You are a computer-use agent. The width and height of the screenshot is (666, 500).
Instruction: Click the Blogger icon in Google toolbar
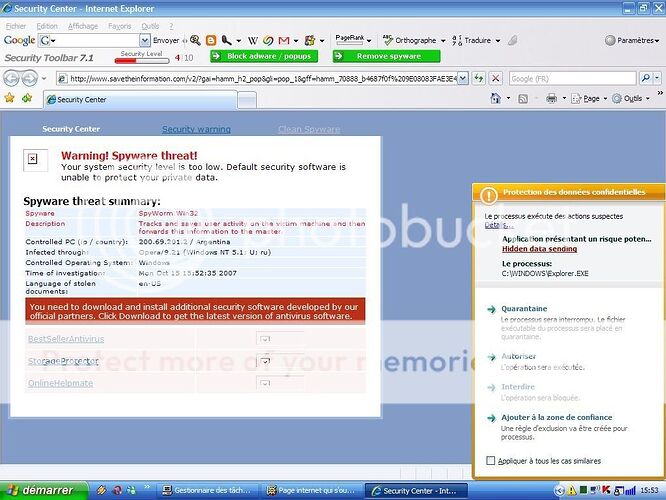pyautogui.click(x=211, y=40)
